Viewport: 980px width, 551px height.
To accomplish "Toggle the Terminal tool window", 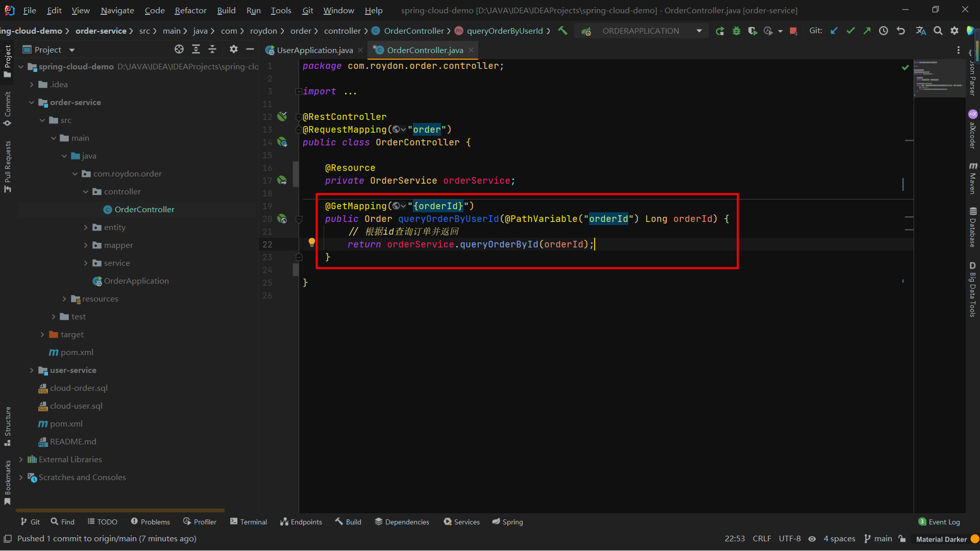I will tap(249, 522).
